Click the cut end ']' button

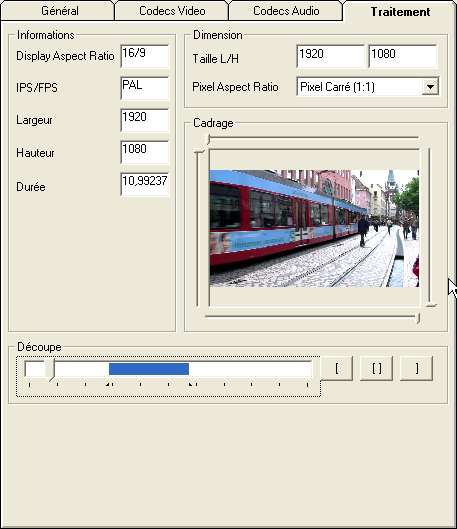pos(417,368)
